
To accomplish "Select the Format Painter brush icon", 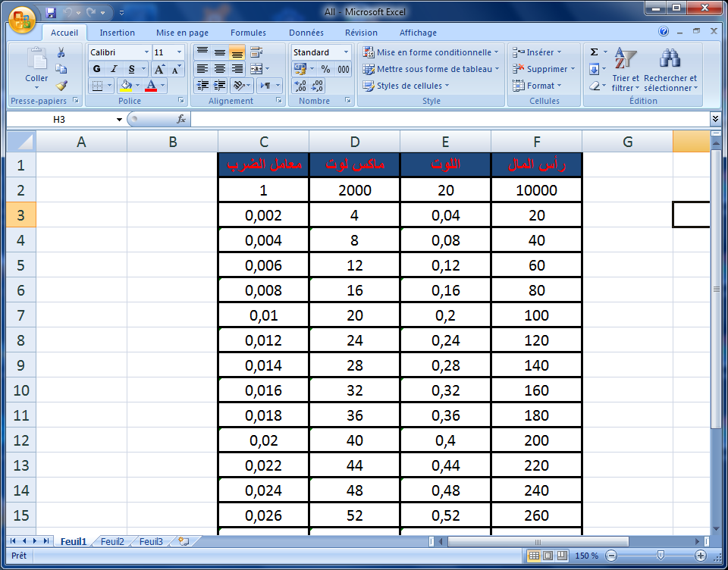I will [x=61, y=86].
